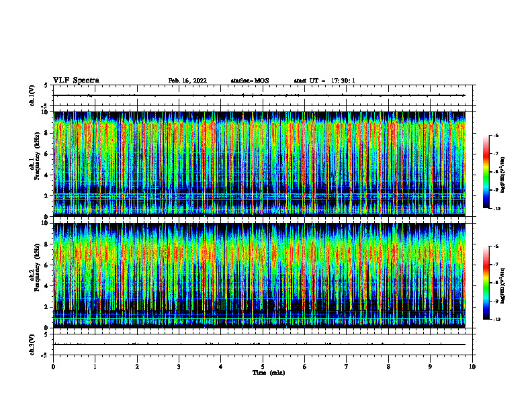Click the ch.1 "Frequency (kHz)" axis label
This screenshot has width=532, height=411.
coord(37,156)
